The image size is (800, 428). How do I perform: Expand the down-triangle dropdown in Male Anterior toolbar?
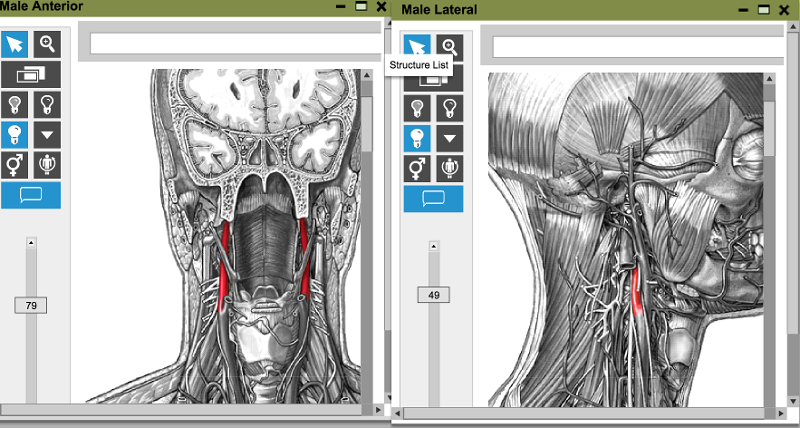[47, 134]
